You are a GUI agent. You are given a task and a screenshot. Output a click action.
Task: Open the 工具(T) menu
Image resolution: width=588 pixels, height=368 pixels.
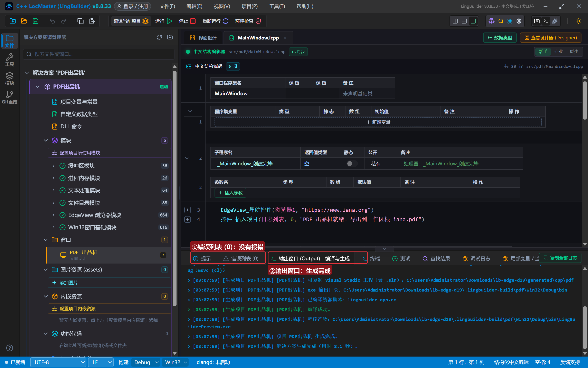(277, 6)
